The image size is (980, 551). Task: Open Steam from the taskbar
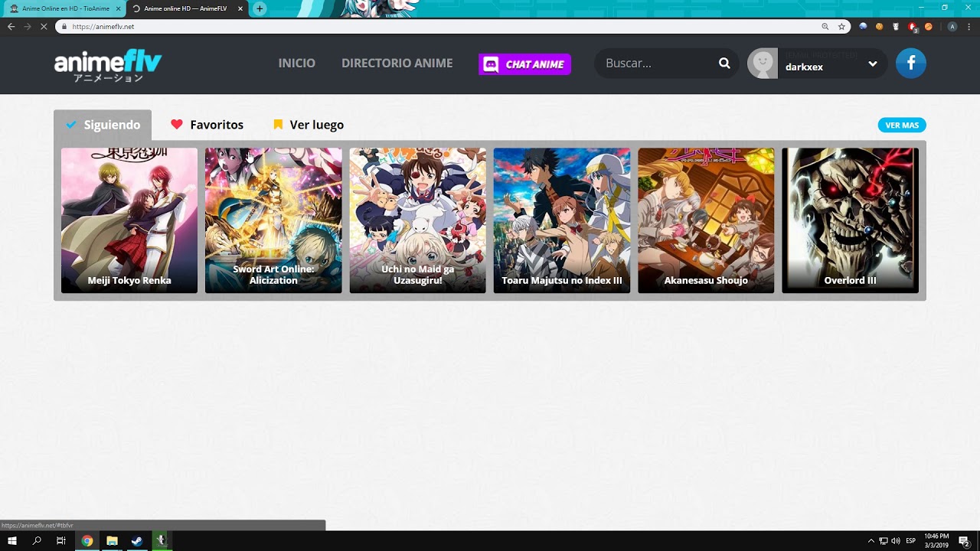pos(136,541)
